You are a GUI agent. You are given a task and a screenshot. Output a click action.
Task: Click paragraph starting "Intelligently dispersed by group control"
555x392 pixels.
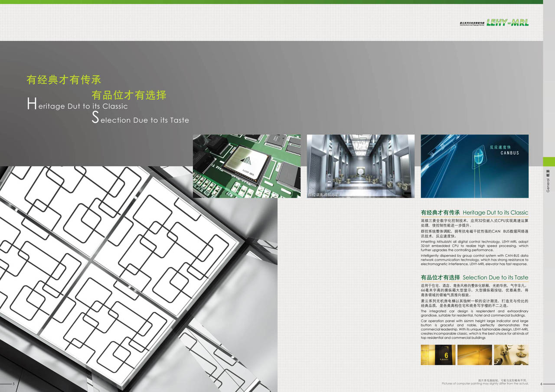[x=474, y=259]
